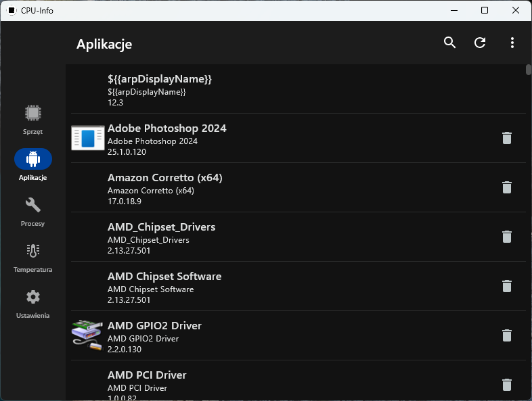Remove AMD Chipset Software using trash icon

pos(506,286)
